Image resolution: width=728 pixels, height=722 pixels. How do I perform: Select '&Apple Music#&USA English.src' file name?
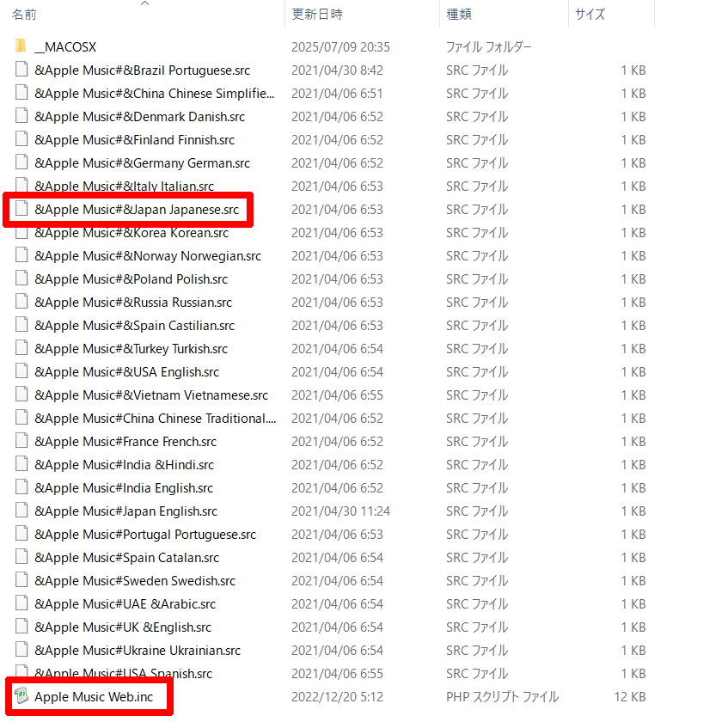click(126, 372)
